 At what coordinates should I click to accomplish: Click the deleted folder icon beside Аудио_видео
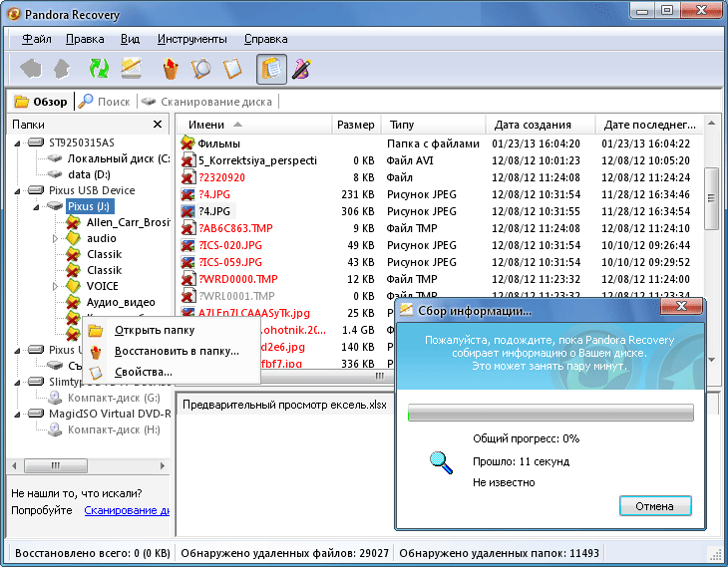(73, 303)
